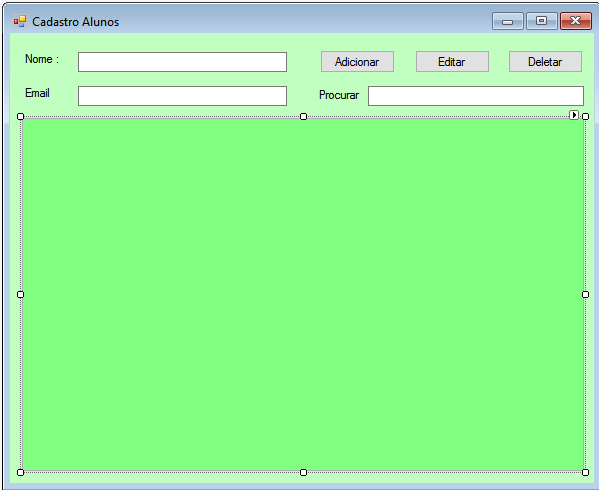Screen dimensions: 599x490
Task: Maximize the Cadastro Alunos window
Action: click(x=541, y=21)
